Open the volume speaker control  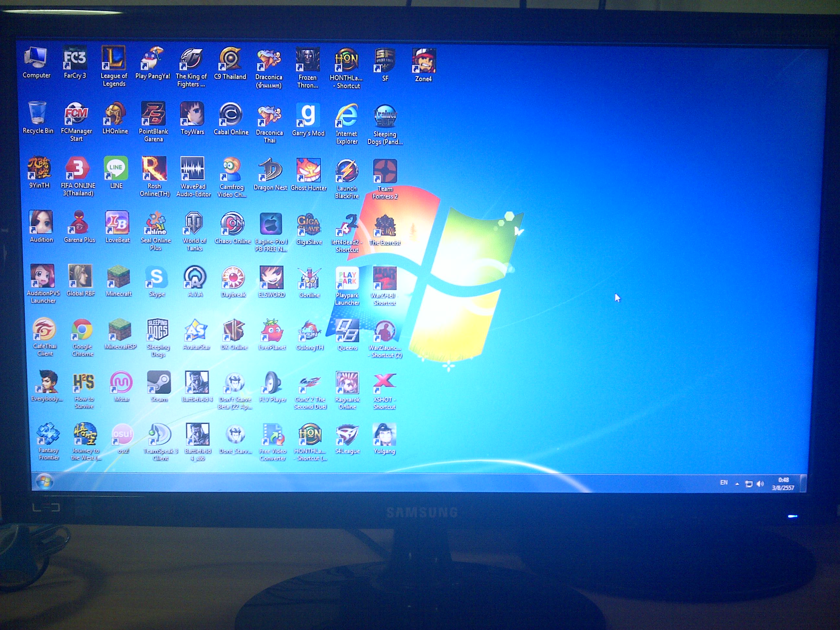click(760, 484)
